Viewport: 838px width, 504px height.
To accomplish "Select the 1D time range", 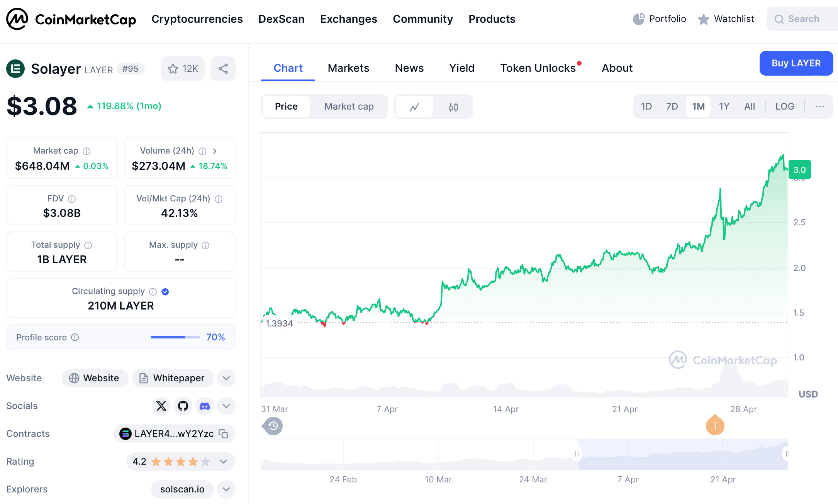I will 646,107.
